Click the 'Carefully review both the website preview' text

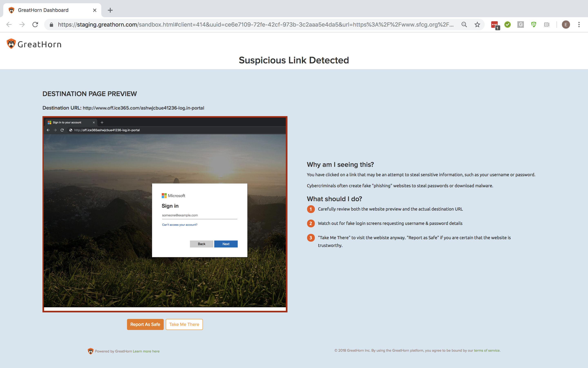(x=390, y=209)
